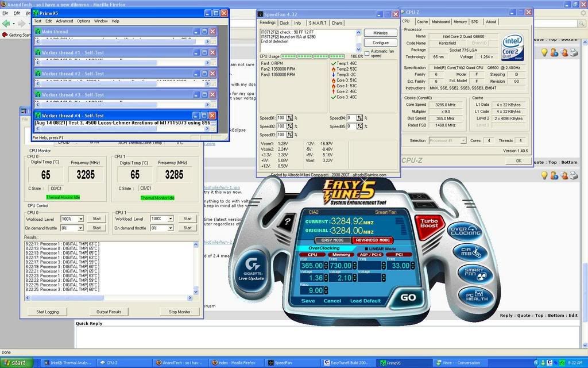Click the Configure button in SpeedFan
588x368 pixels.
(380, 43)
